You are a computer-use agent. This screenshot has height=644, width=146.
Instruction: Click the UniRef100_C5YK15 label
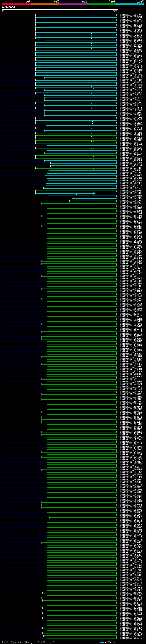pyautogui.click(x=131, y=138)
